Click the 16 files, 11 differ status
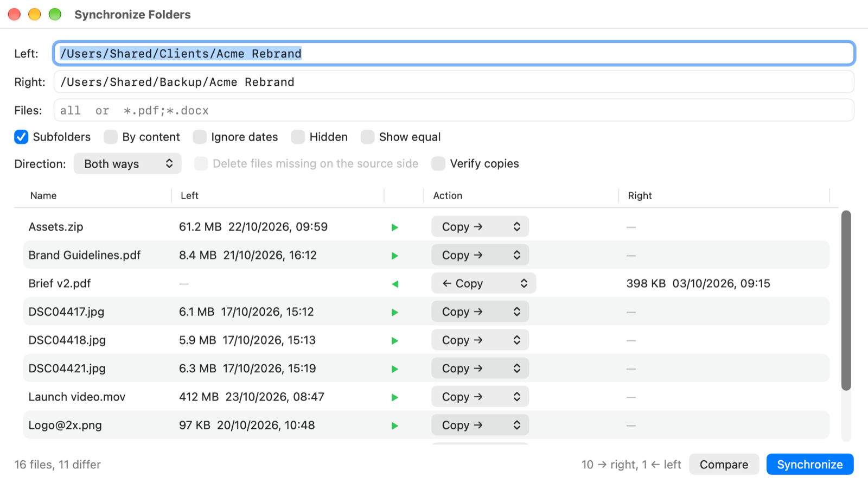 click(x=58, y=465)
